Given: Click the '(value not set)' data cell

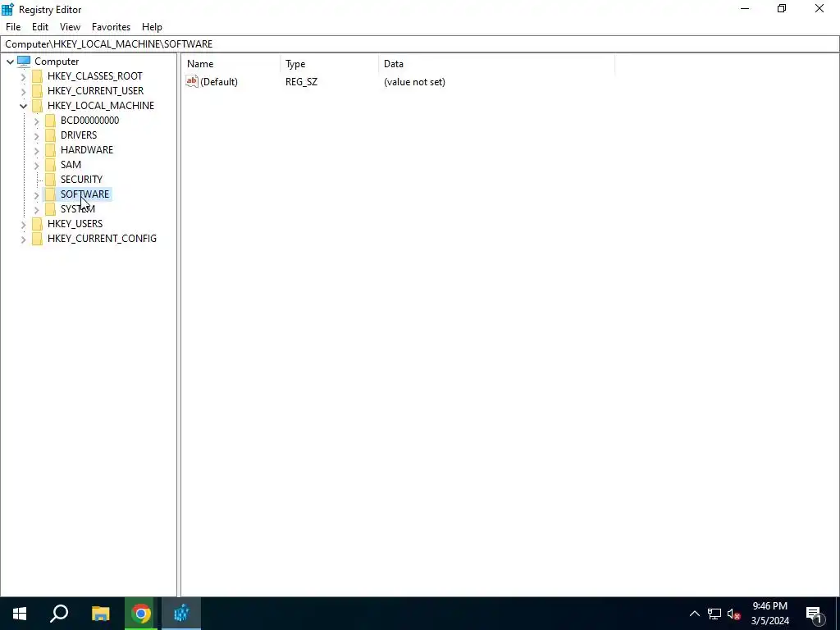Looking at the screenshot, I should click(x=414, y=82).
